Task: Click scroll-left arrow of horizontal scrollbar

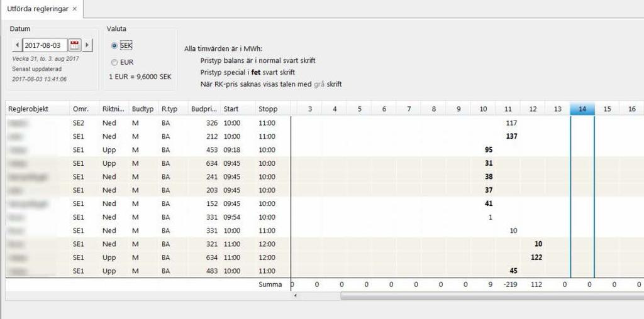Action: [x=296, y=296]
